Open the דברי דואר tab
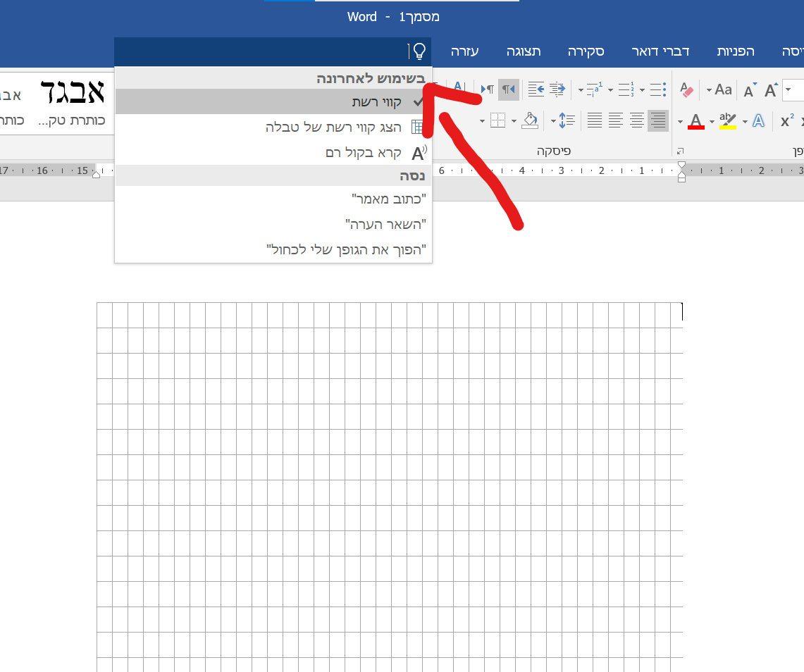 click(x=660, y=51)
